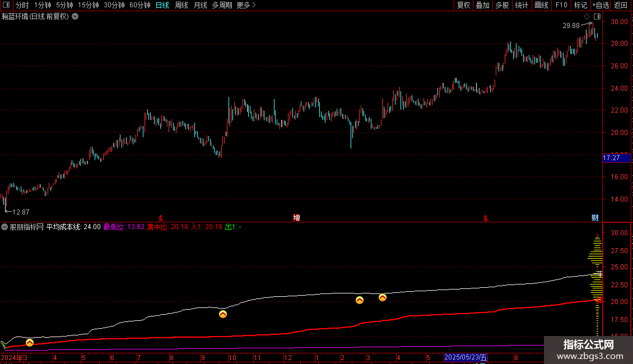
Task: Open F10 company information
Action: [x=561, y=5]
